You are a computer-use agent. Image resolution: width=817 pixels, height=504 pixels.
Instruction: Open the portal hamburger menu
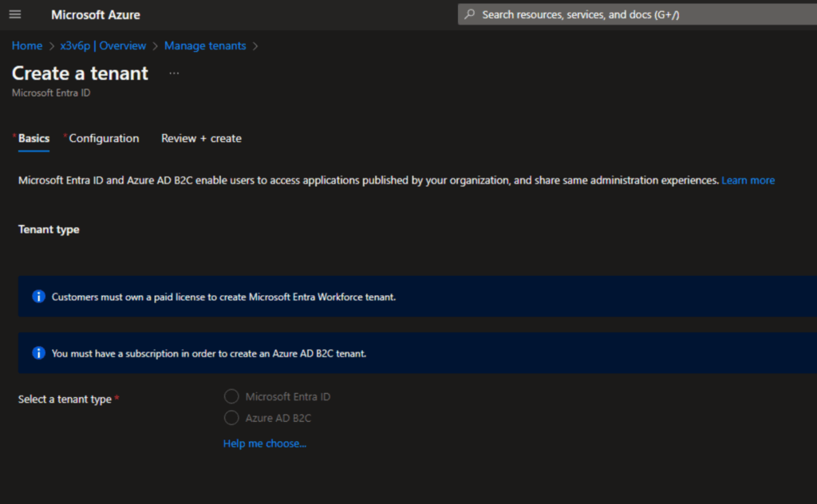(x=15, y=14)
